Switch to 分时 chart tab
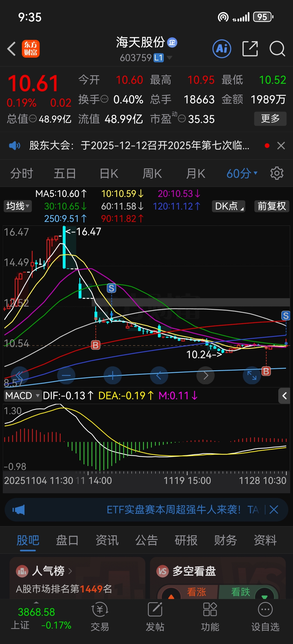 [21, 173]
